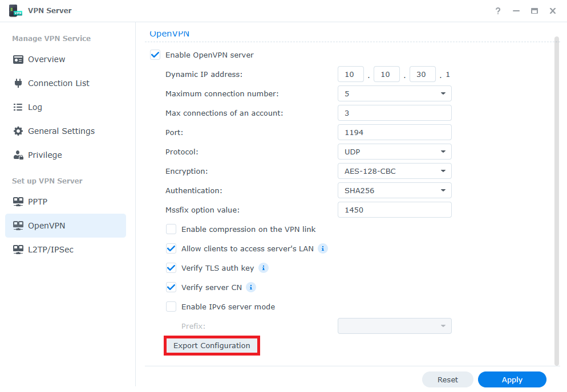
Task: View the Log section
Action: click(35, 107)
